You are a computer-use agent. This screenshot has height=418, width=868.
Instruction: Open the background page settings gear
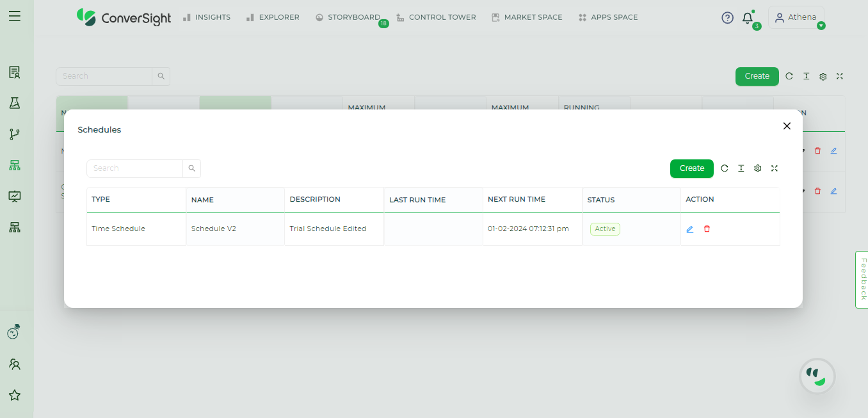pos(823,76)
